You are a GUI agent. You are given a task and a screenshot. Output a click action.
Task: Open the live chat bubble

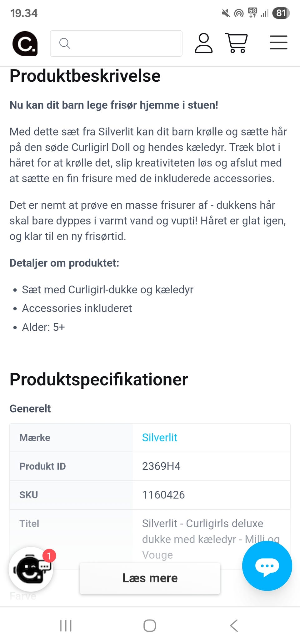pyautogui.click(x=267, y=565)
